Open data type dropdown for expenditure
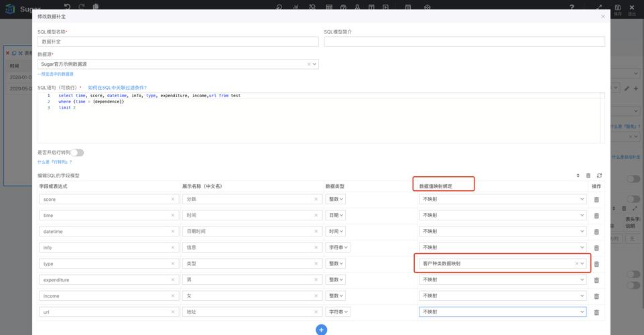 (x=336, y=279)
